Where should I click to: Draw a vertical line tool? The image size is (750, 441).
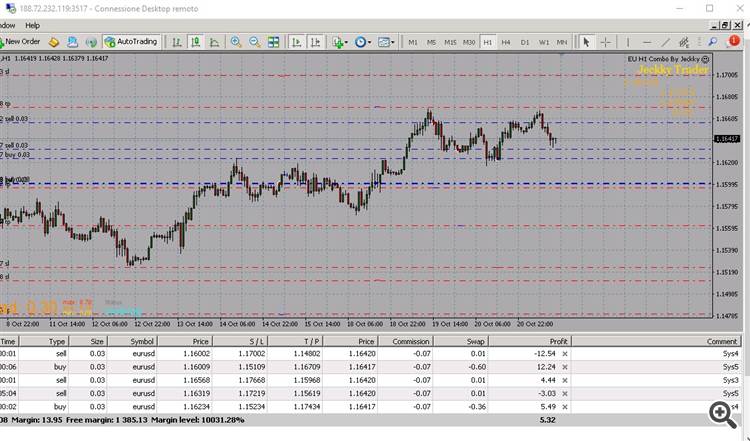click(x=628, y=42)
